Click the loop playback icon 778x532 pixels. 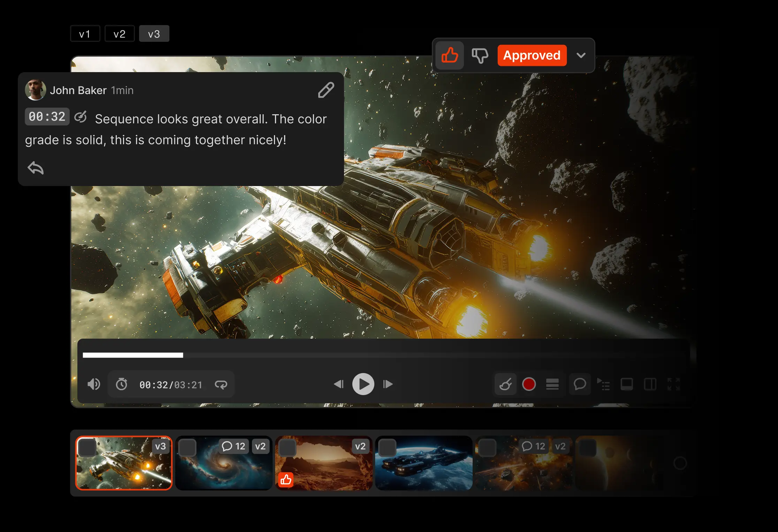[221, 384]
